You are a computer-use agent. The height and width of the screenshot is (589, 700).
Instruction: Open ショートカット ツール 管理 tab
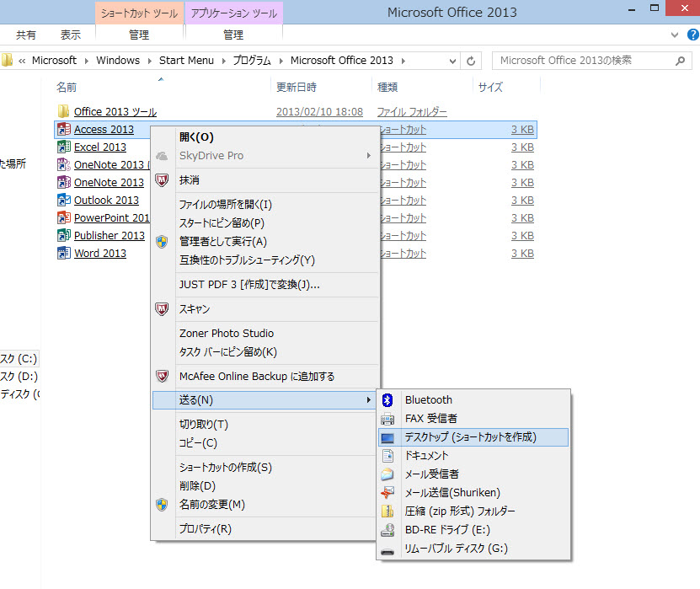(139, 35)
